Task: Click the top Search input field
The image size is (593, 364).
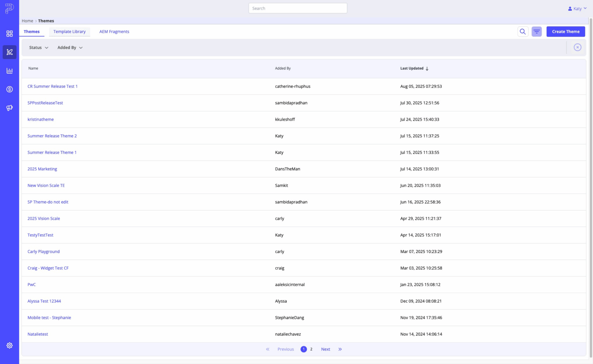Action: point(298,8)
